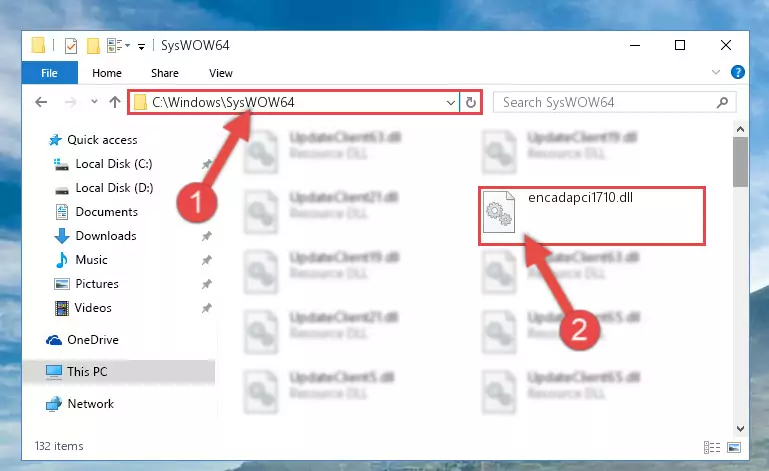
Task: Click the magnifier search icon
Action: [722, 102]
